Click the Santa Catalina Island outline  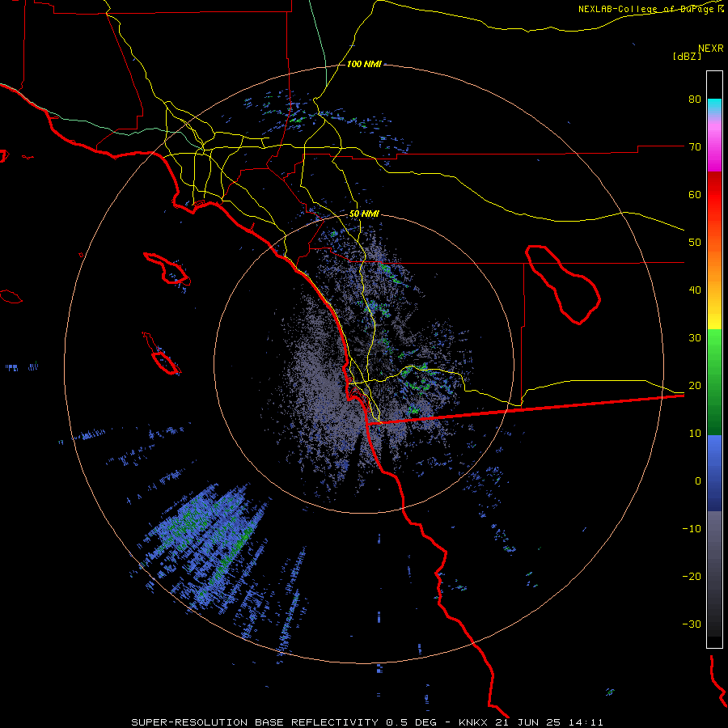point(167,269)
